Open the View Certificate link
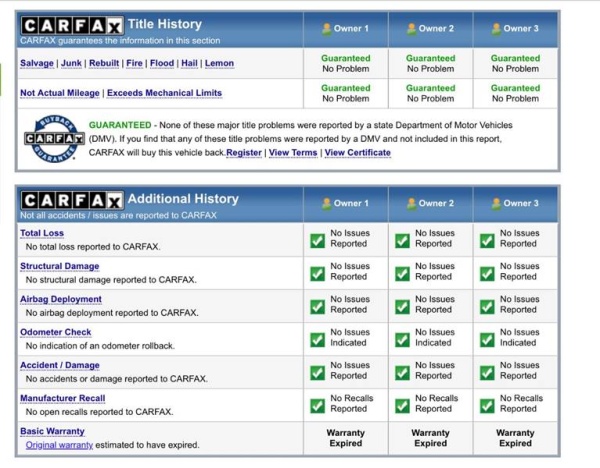Viewport: 600px width, 468px height. (x=357, y=153)
